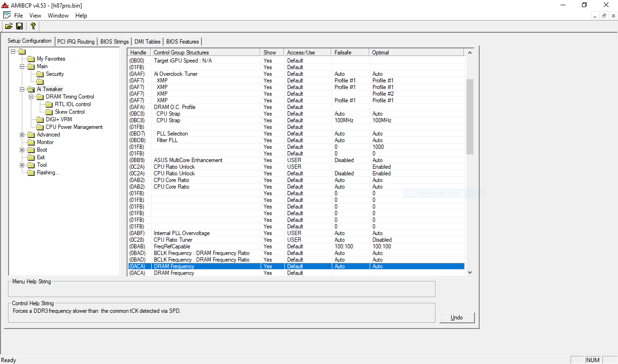
Task: Select the CPU Ratio Tuner row
Action: [x=296, y=240]
